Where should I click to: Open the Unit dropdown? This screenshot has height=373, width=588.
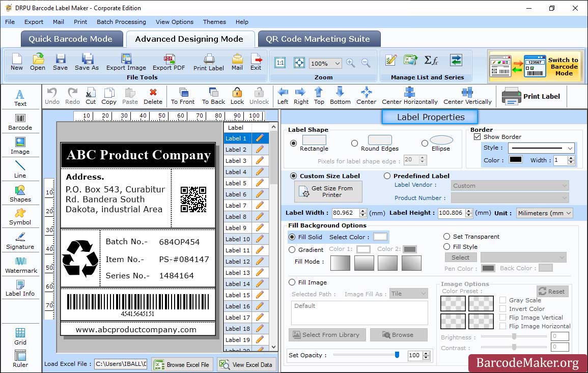544,213
